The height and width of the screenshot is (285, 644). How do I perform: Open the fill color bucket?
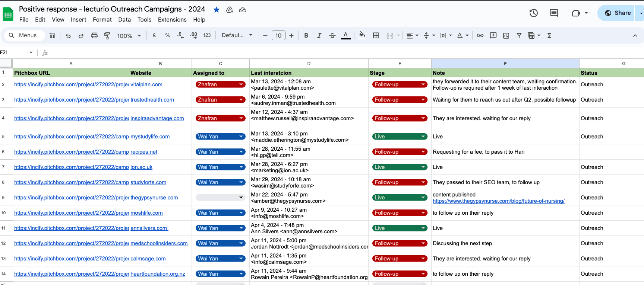tap(362, 35)
